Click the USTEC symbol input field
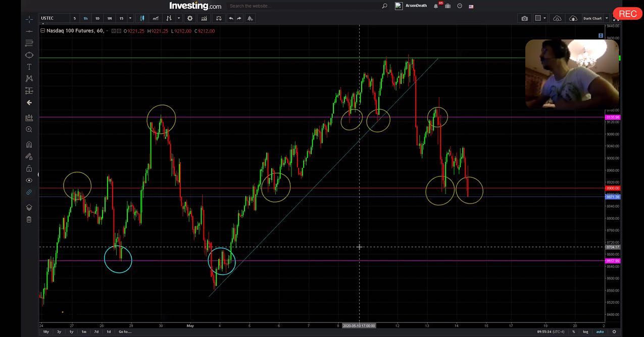Image resolution: width=644 pixels, height=337 pixels. tap(54, 18)
